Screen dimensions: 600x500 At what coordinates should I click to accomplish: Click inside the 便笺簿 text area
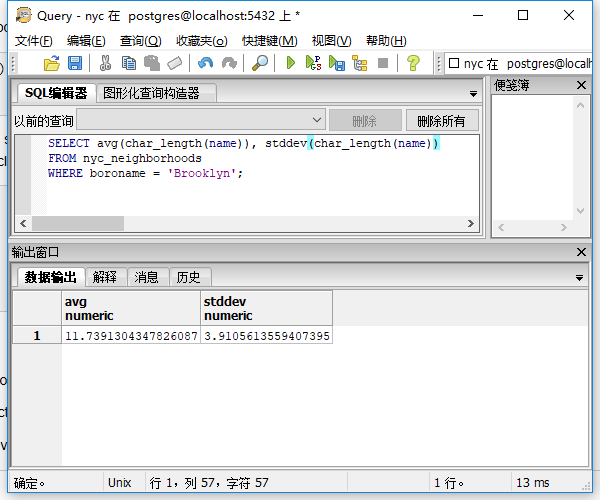[533, 158]
